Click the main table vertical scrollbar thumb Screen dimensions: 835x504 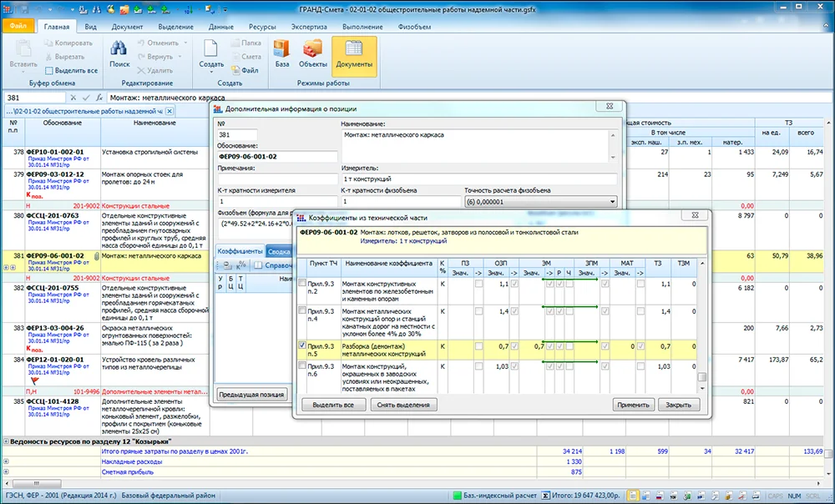828,453
